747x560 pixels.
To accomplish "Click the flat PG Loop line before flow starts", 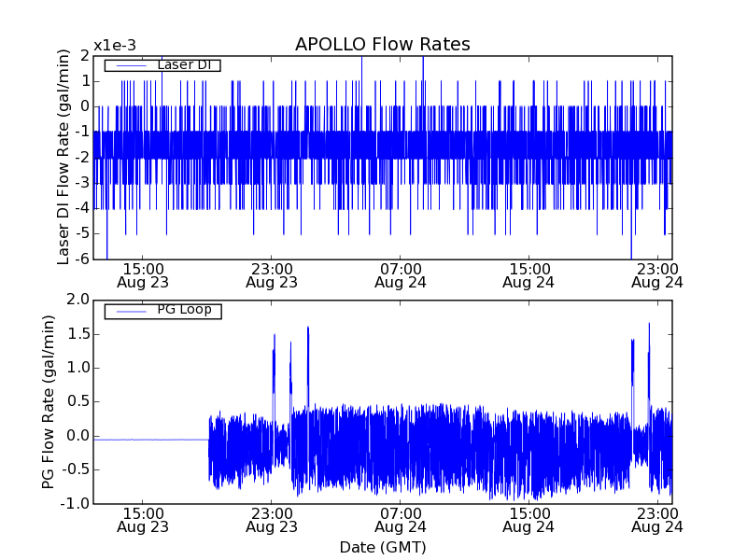I will coord(149,440).
